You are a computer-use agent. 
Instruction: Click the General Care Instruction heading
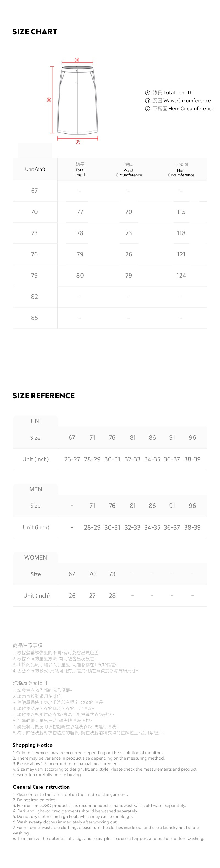tap(41, 787)
